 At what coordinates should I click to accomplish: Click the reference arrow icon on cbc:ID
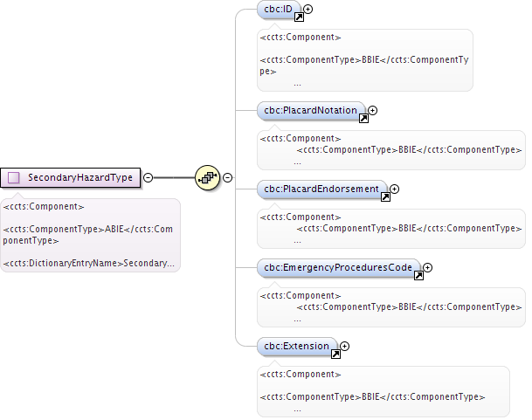[x=299, y=17]
